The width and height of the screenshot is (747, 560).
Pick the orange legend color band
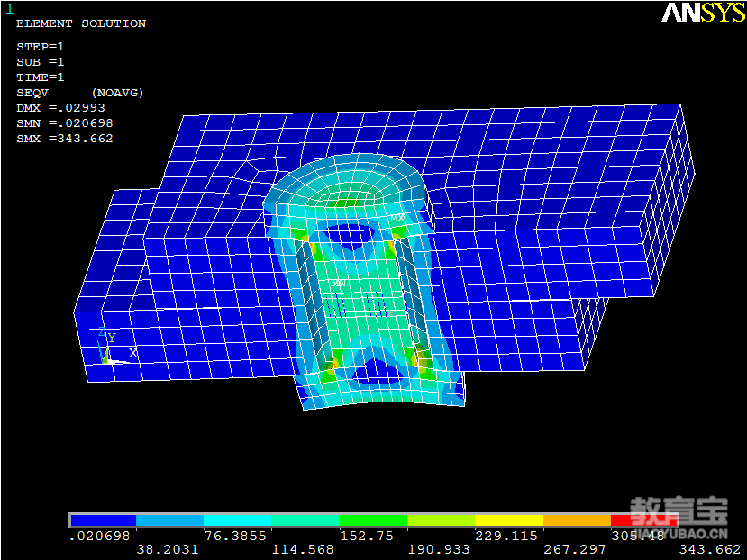pyautogui.click(x=577, y=520)
